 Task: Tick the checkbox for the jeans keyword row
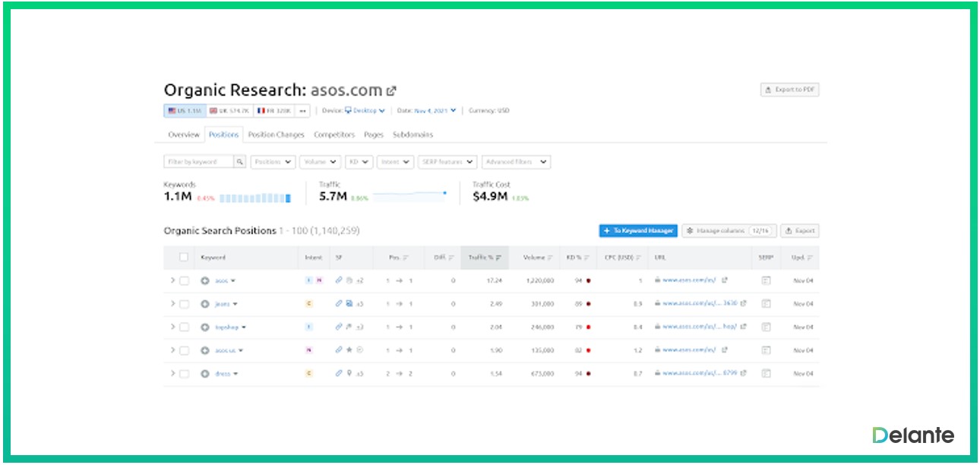pos(184,304)
